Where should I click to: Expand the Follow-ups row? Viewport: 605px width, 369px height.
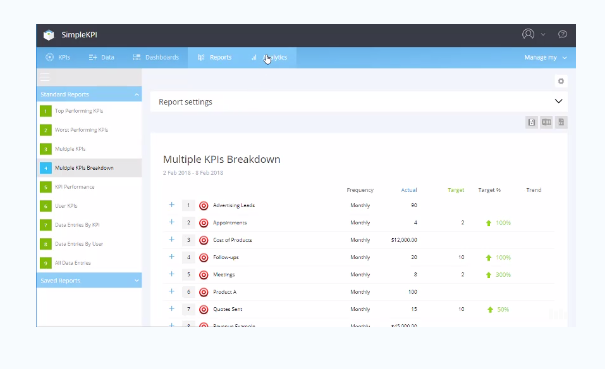pos(172,257)
